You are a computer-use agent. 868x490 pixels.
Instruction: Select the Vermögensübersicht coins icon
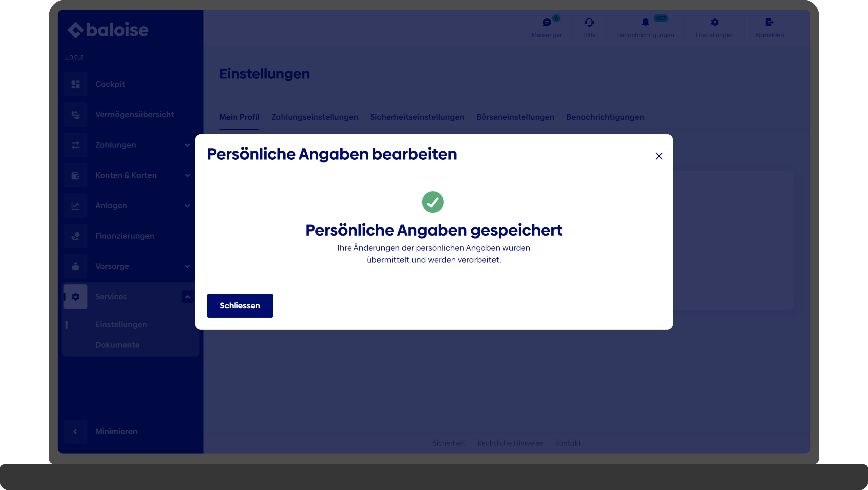75,115
